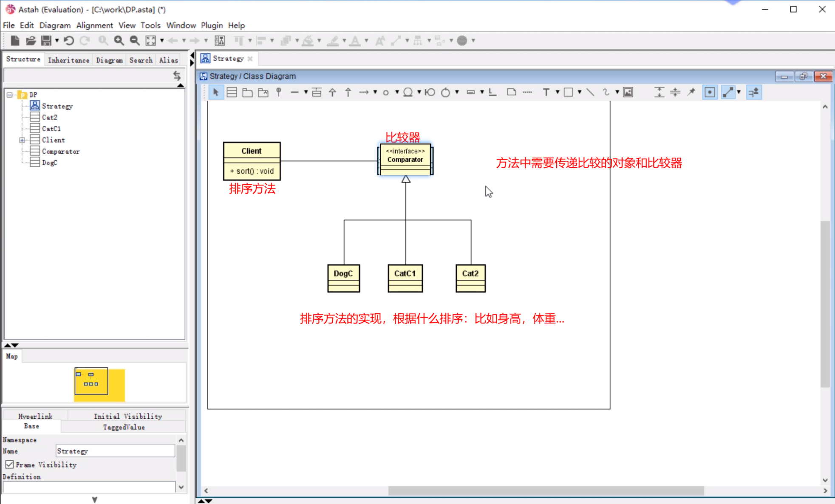The height and width of the screenshot is (504, 835).
Task: Click the Strategy diagram tab
Action: point(229,59)
